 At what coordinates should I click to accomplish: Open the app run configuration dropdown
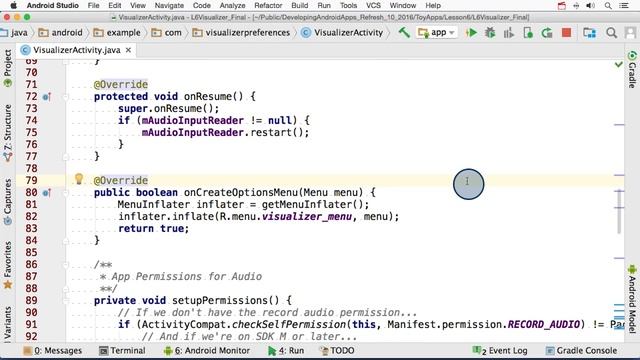436,33
